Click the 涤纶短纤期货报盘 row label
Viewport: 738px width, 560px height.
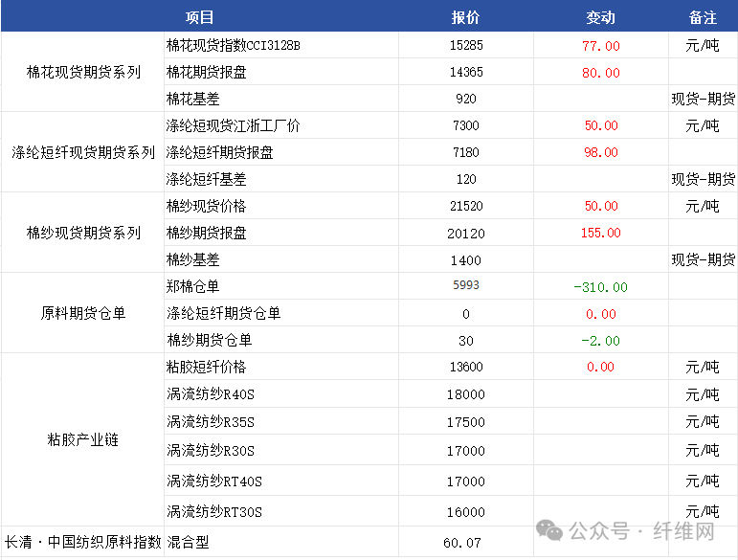tap(219, 152)
